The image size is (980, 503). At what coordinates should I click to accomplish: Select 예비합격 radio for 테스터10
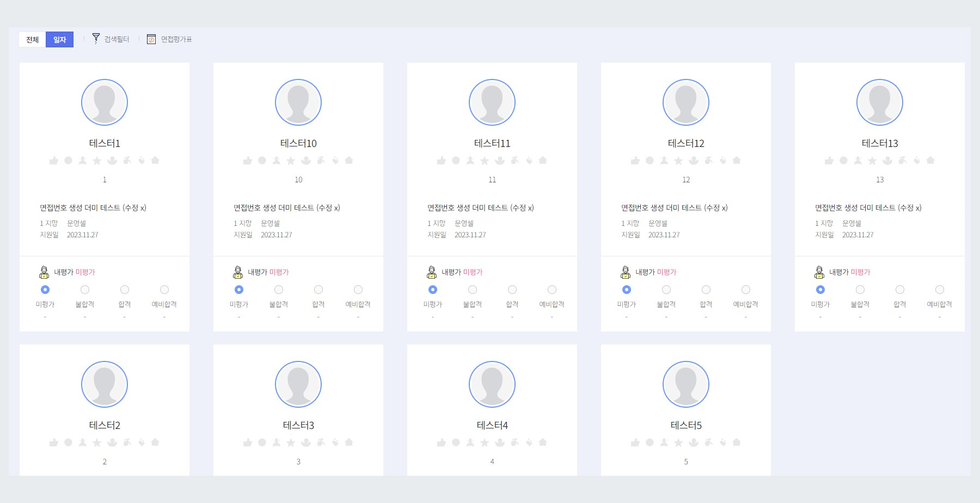point(358,290)
